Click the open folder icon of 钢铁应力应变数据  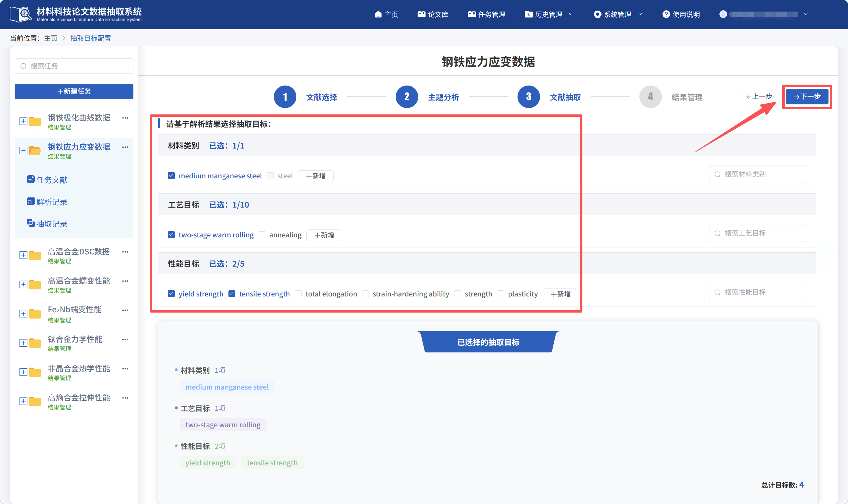coord(35,150)
